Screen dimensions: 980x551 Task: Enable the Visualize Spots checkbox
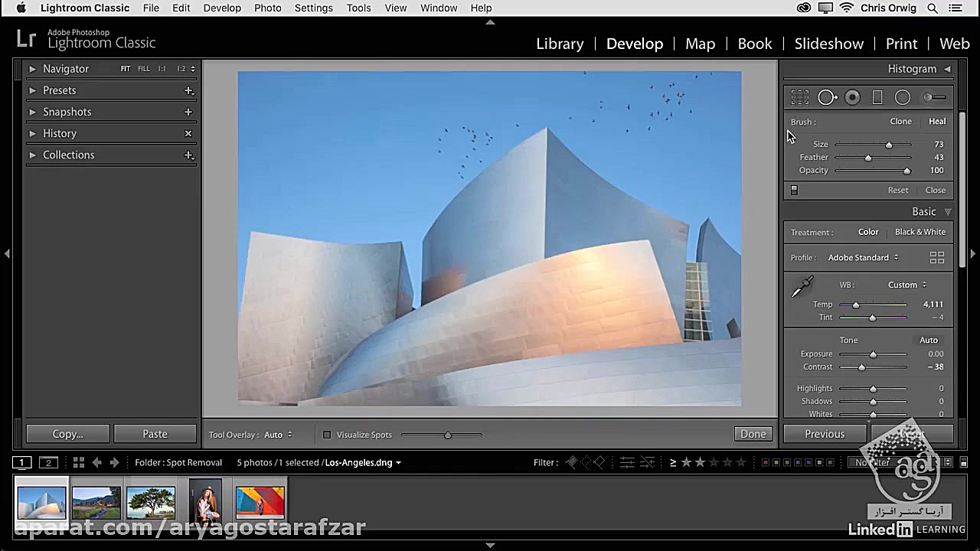327,435
